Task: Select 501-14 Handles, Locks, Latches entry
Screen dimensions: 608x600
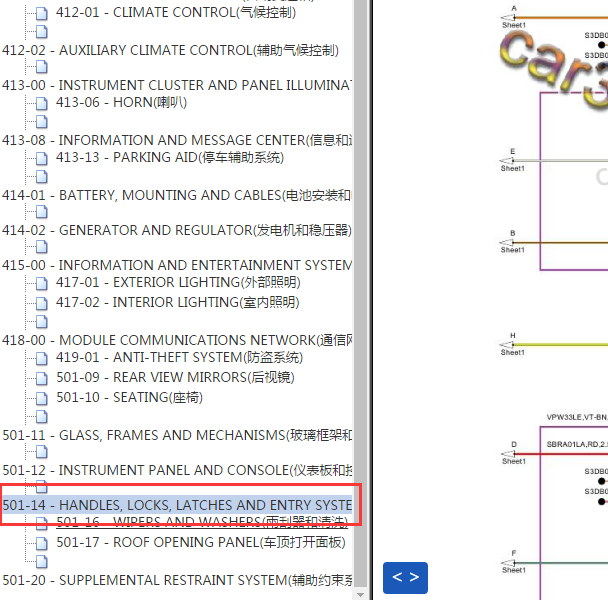Action: [x=176, y=505]
